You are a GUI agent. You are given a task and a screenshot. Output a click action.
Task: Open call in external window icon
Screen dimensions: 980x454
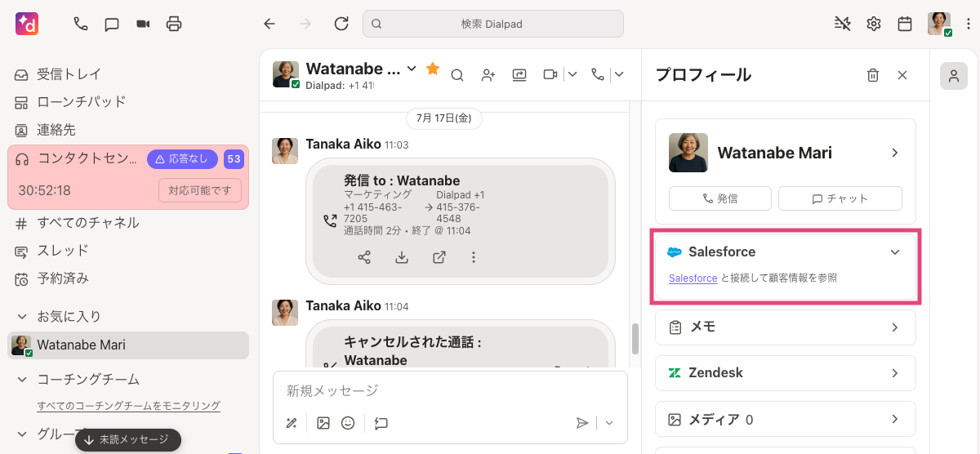coord(439,257)
